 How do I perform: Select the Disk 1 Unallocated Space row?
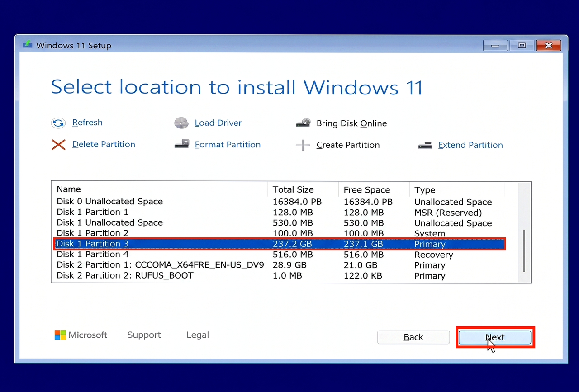pos(279,223)
